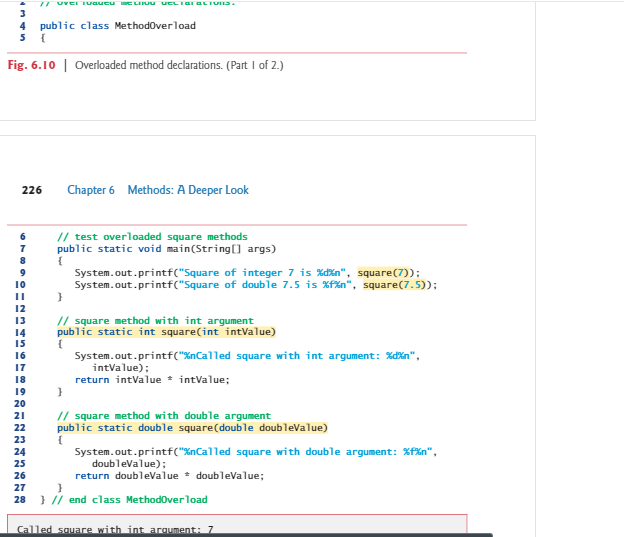This screenshot has width=624, height=537.
Task: Click the highlighted 'square(7)' call
Action: pos(383,273)
